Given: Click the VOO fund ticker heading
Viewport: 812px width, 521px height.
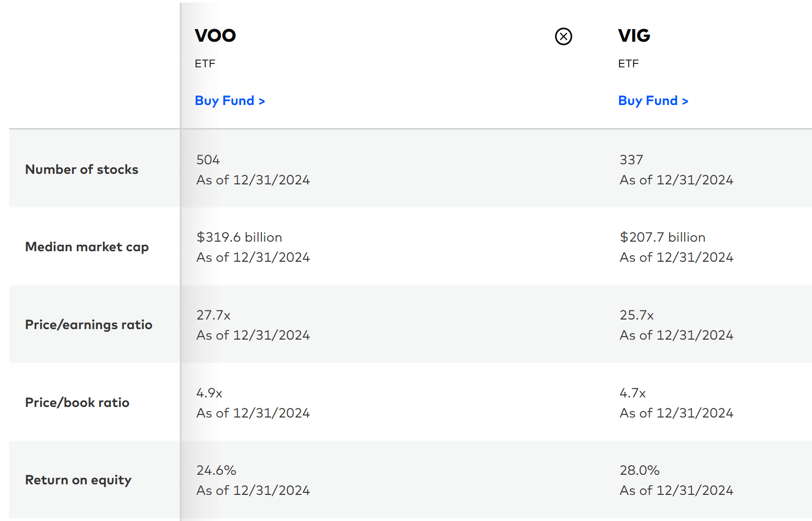Looking at the screenshot, I should 215,36.
